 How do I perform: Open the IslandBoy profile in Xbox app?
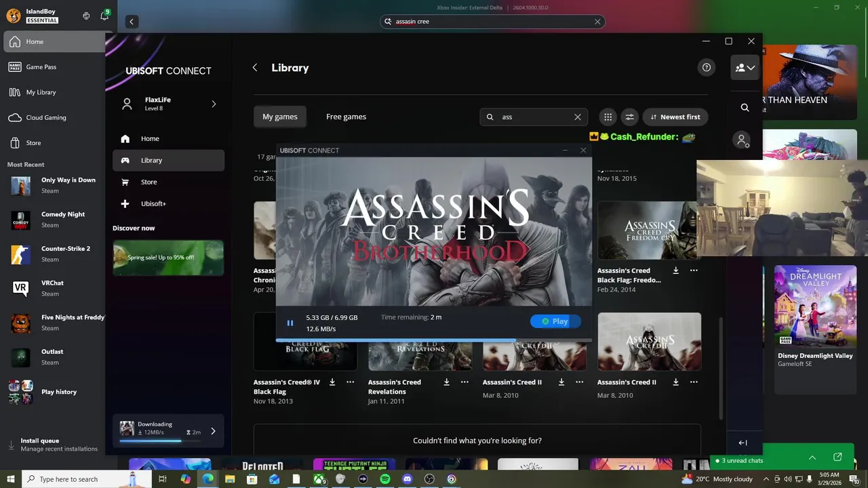33,16
